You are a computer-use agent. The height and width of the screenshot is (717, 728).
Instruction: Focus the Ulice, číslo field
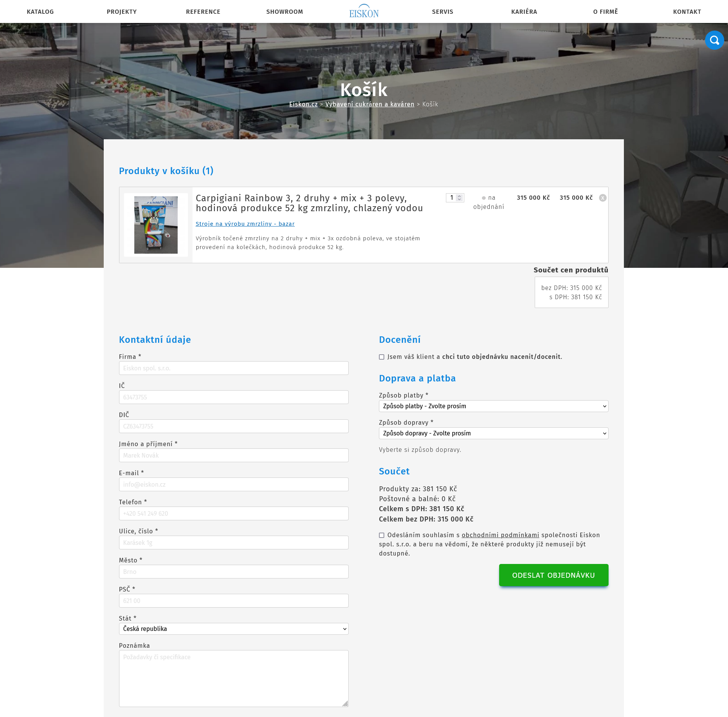[233, 543]
